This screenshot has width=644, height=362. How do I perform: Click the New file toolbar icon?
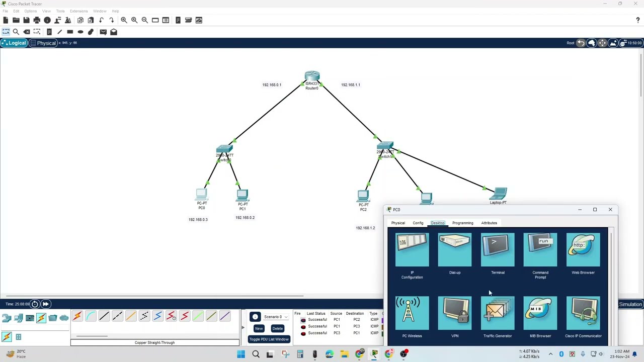(x=6, y=20)
